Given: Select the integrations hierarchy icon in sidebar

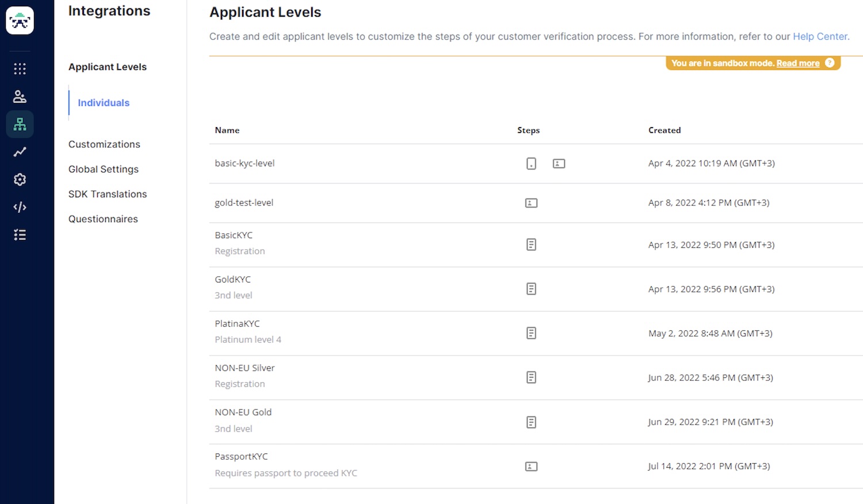Looking at the screenshot, I should point(20,124).
